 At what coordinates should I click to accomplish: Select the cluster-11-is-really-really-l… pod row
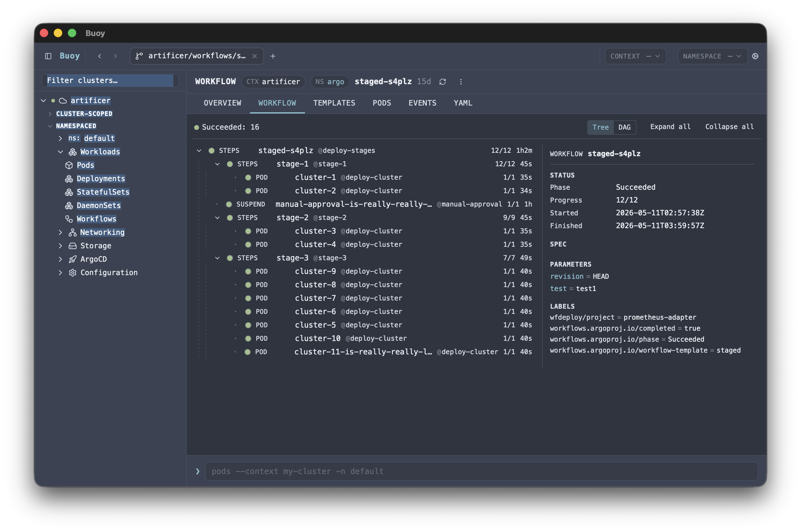click(x=365, y=352)
